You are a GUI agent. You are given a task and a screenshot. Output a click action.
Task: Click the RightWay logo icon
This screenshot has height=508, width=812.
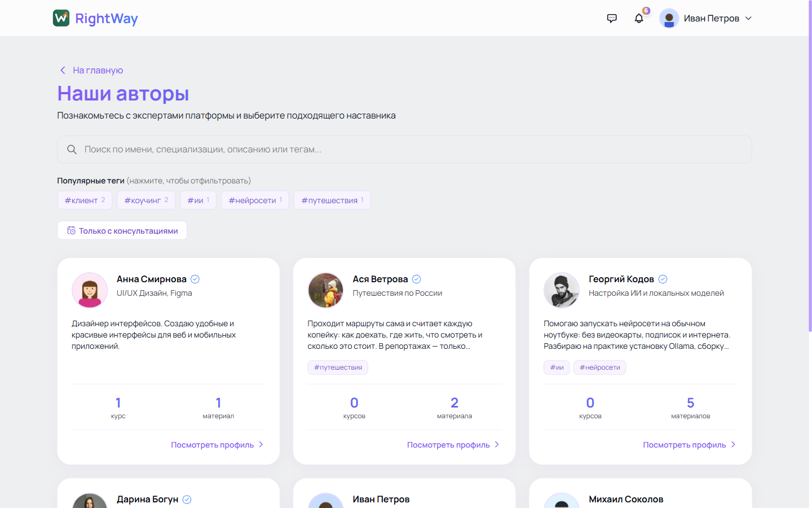click(x=61, y=18)
